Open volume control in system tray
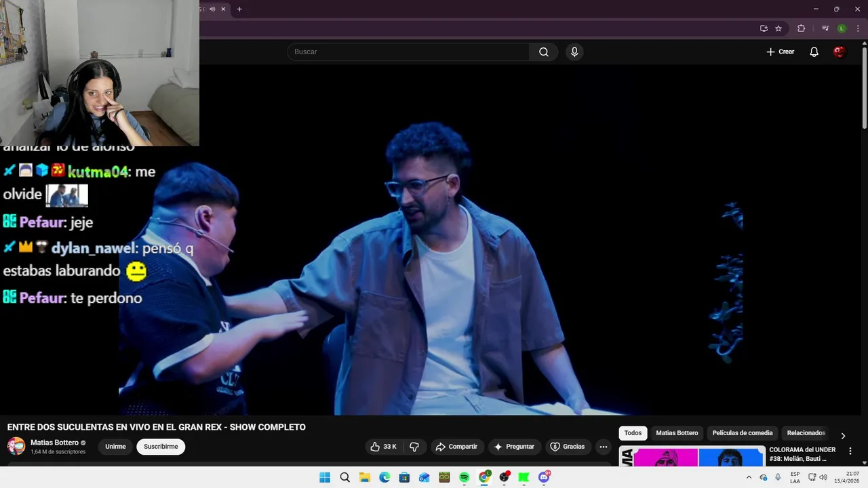This screenshot has height=488, width=868. 823,477
